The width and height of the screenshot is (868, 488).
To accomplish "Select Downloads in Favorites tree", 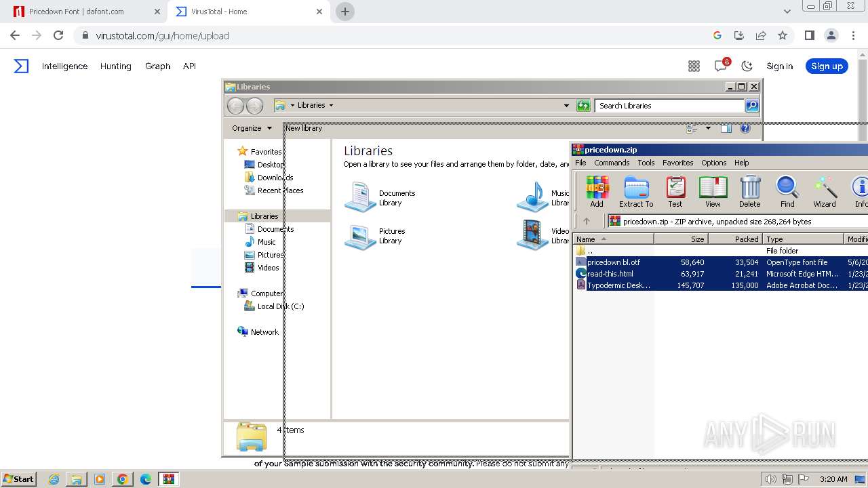I will click(x=269, y=178).
